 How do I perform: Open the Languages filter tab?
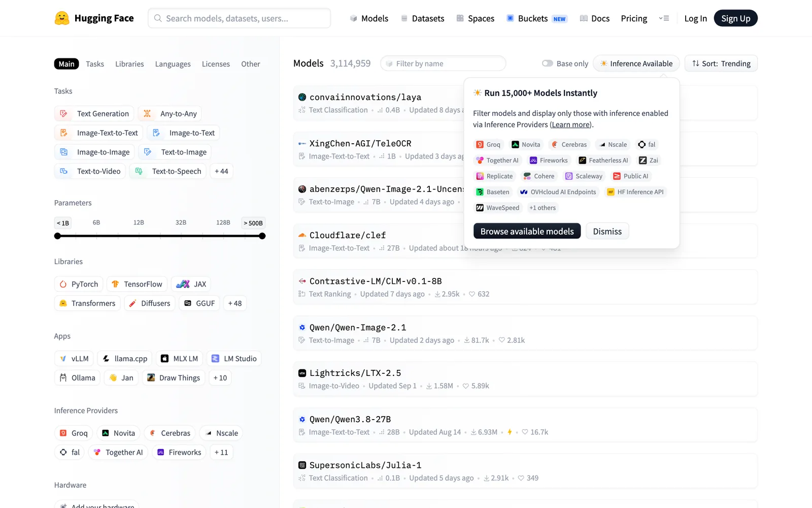tap(173, 64)
